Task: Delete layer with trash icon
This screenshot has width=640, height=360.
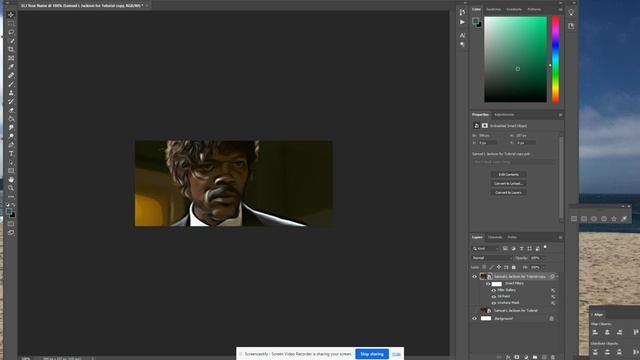Action: (x=553, y=357)
